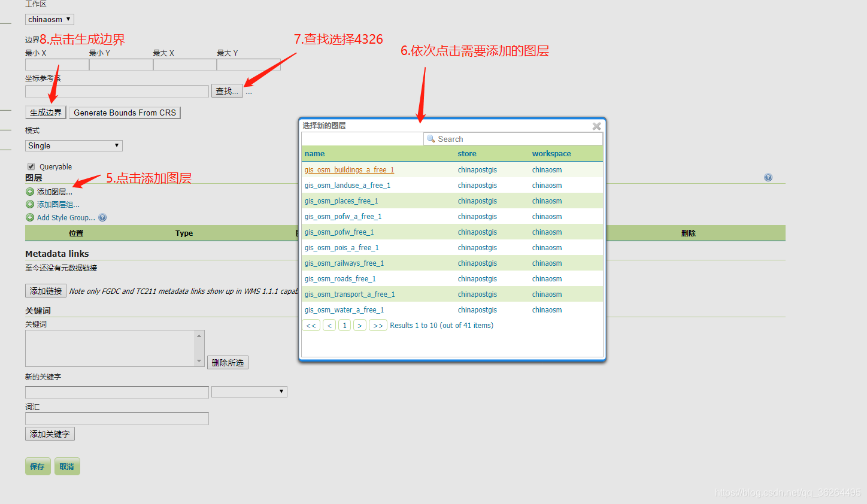The height and width of the screenshot is (504, 867).
Task: Go to last page with >> button
Action: (378, 325)
